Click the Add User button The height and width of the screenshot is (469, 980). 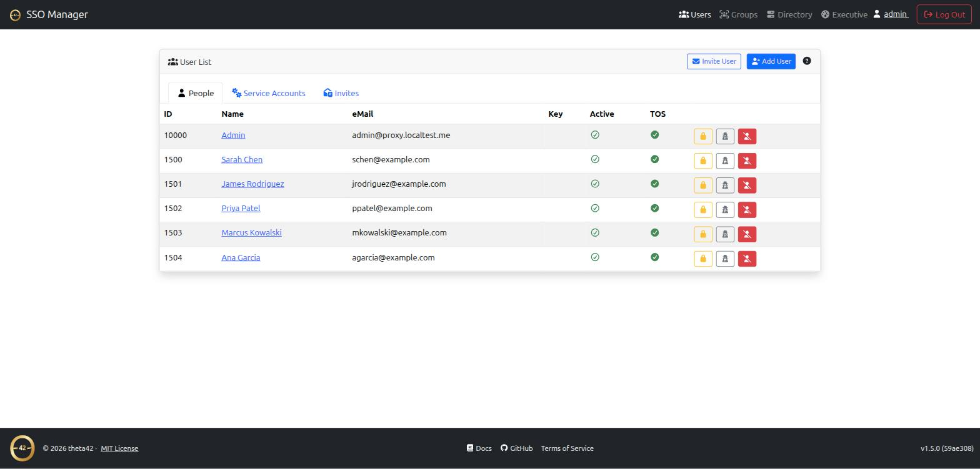(771, 61)
